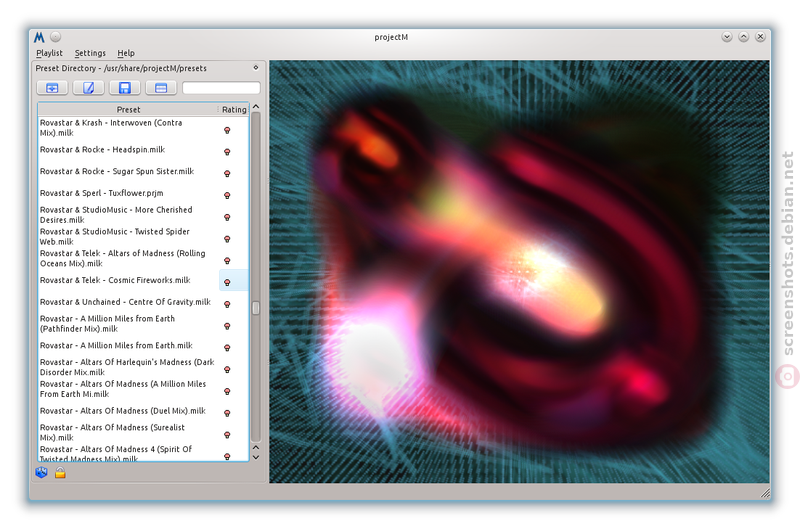Click rating icon for Tuxflower.prjm

pyautogui.click(x=228, y=195)
